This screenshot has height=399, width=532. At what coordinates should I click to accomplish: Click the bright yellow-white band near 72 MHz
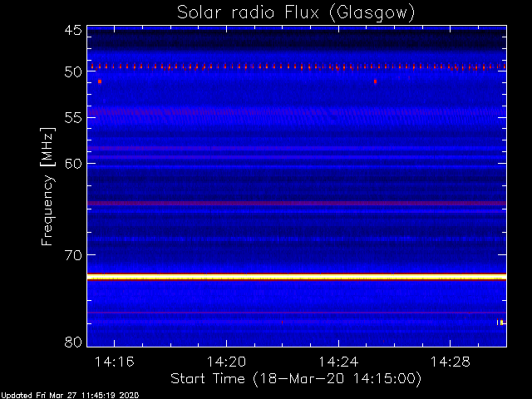tap(297, 277)
